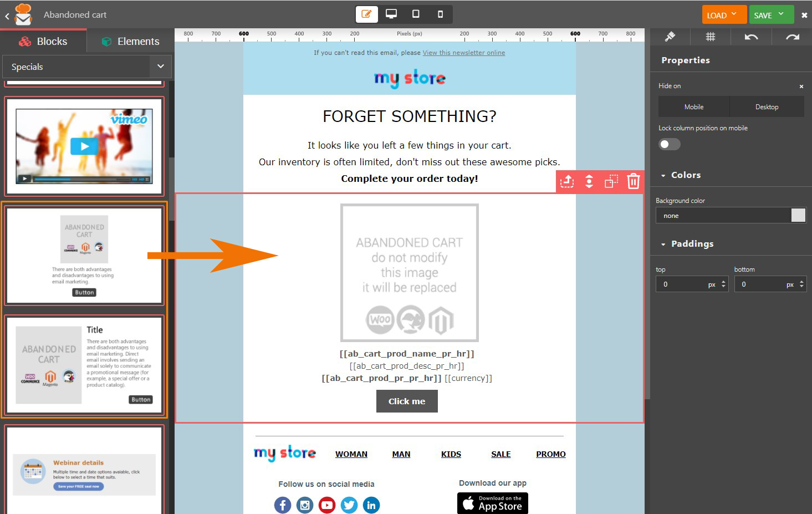Click the LinkedIn social icon
This screenshot has height=514, width=812.
point(371,505)
